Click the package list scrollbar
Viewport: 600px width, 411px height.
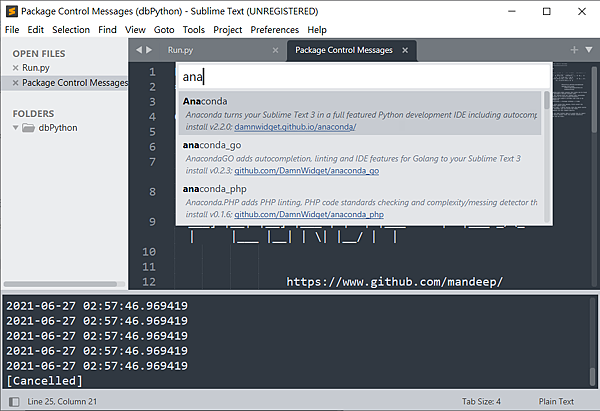point(546,150)
